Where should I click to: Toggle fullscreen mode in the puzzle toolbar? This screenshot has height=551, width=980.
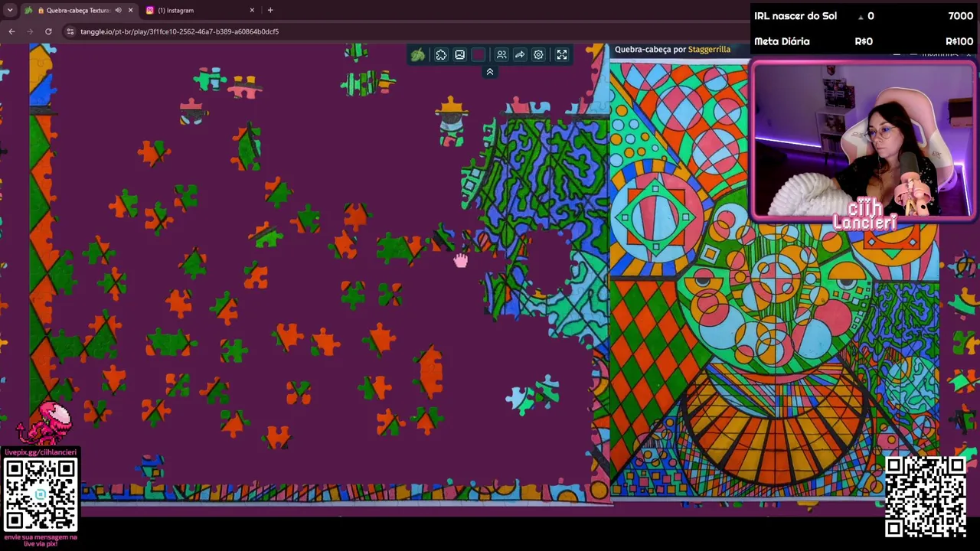pyautogui.click(x=562, y=55)
